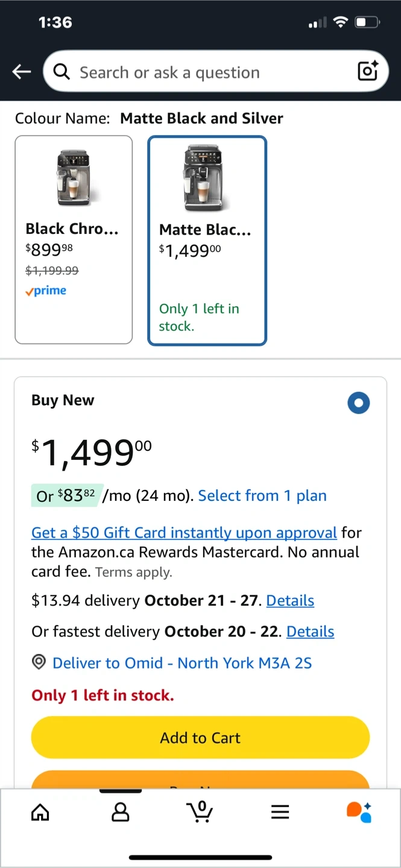Tap the delivery location pin icon
This screenshot has width=401, height=868.
point(39,662)
